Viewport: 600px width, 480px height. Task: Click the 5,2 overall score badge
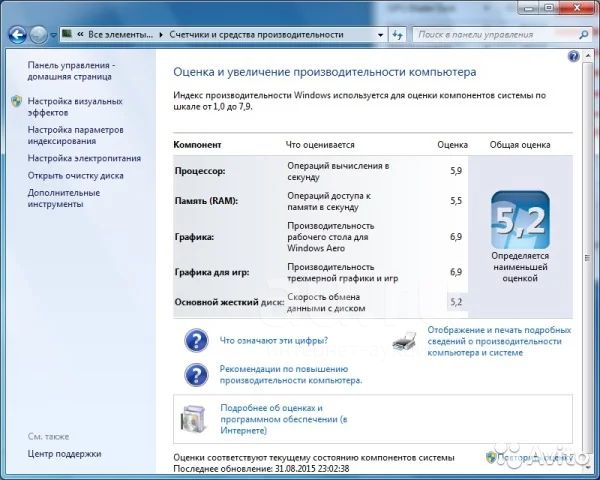click(520, 220)
